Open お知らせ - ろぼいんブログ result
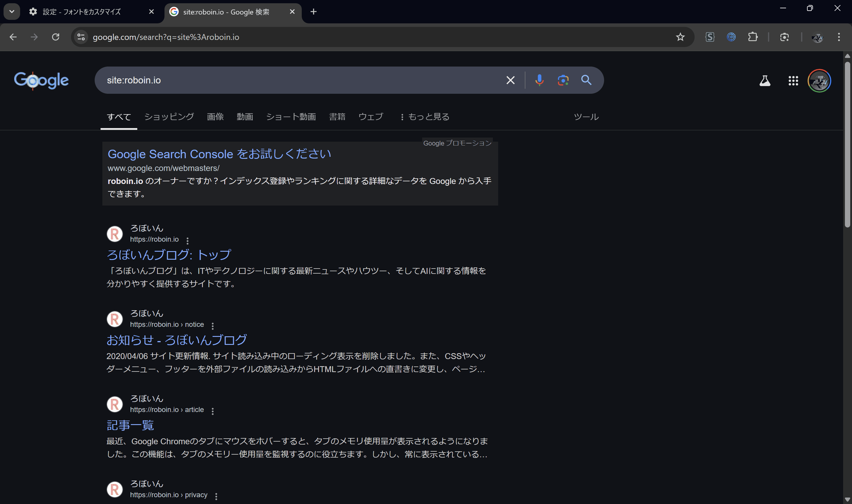 [177, 340]
